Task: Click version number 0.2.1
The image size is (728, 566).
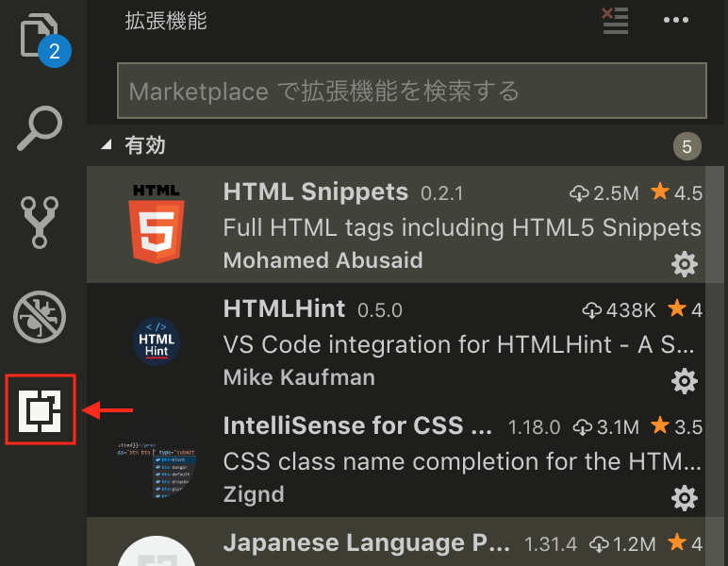Action: click(x=442, y=193)
